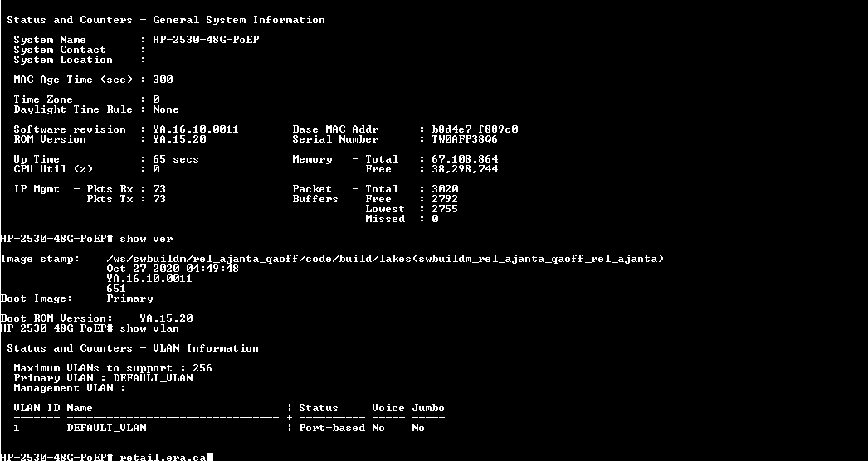Select Memory Free value 38,298,744
Viewport: 868px width, 461px height.
click(x=465, y=169)
